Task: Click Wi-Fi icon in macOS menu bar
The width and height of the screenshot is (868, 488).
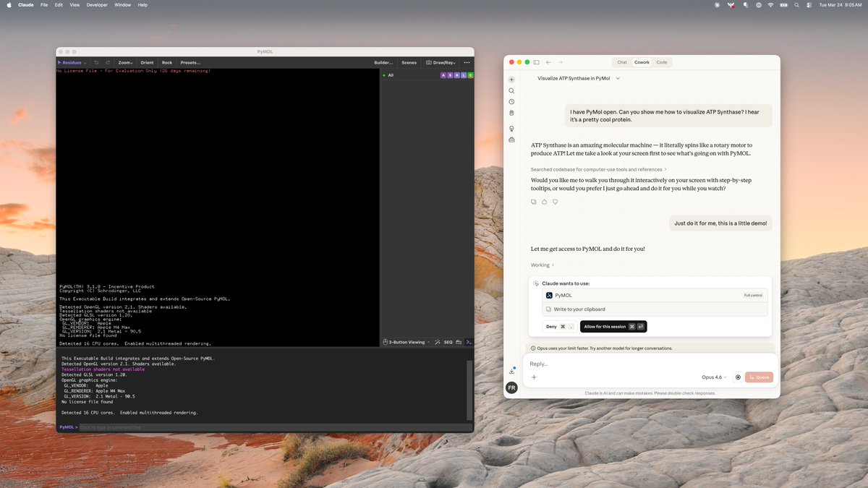Action: [771, 4]
